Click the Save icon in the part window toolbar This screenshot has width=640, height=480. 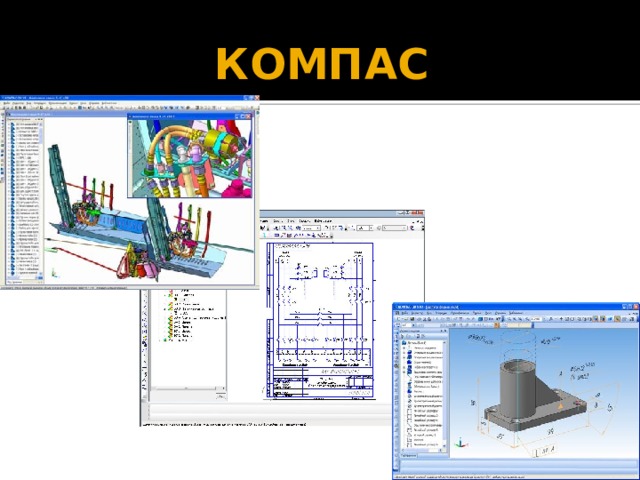tap(412, 319)
